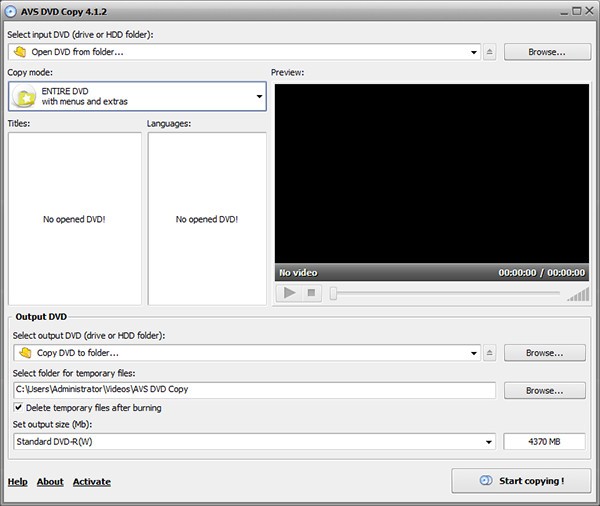The image size is (600, 506).
Task: Click the eject icon next to output DVD
Action: [x=490, y=353]
